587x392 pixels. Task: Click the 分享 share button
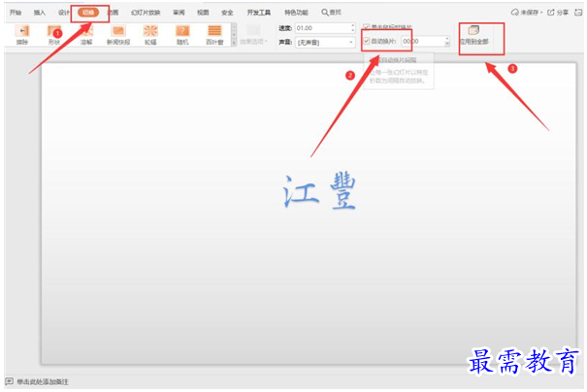(x=558, y=13)
